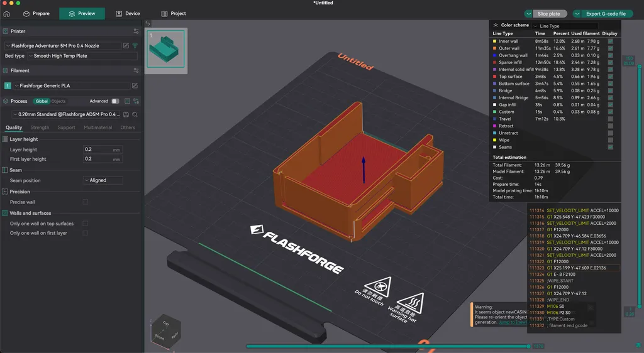Open the Bed type dropdown
This screenshot has width=644, height=353.
[82, 56]
